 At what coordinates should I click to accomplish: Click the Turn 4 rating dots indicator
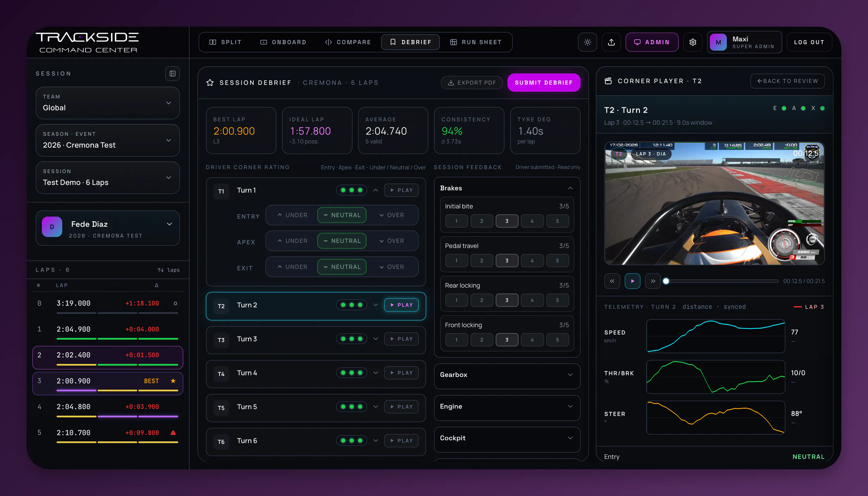click(351, 373)
